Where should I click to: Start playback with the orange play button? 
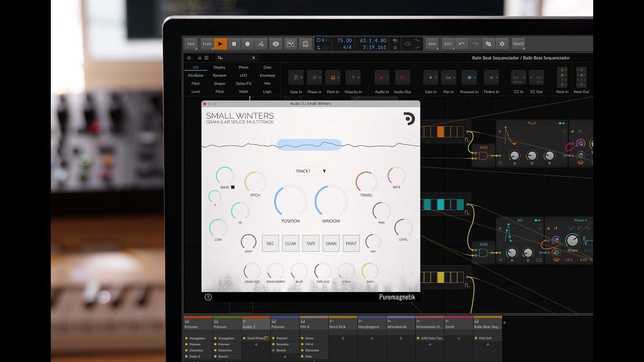pyautogui.click(x=220, y=44)
